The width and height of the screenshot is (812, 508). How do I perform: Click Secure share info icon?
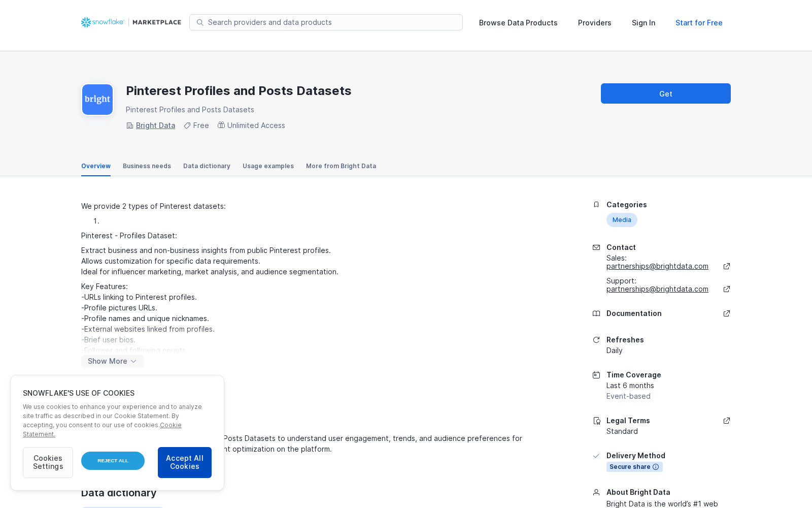coord(656,467)
